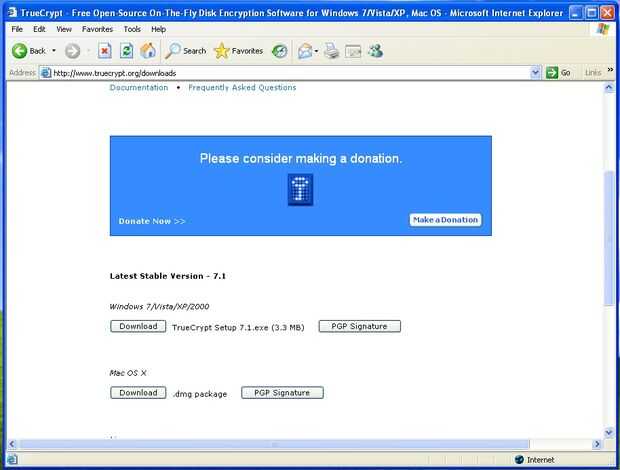Click the 'Mac OS X' label
Screen dimensions: 620x470
click(x=128, y=373)
